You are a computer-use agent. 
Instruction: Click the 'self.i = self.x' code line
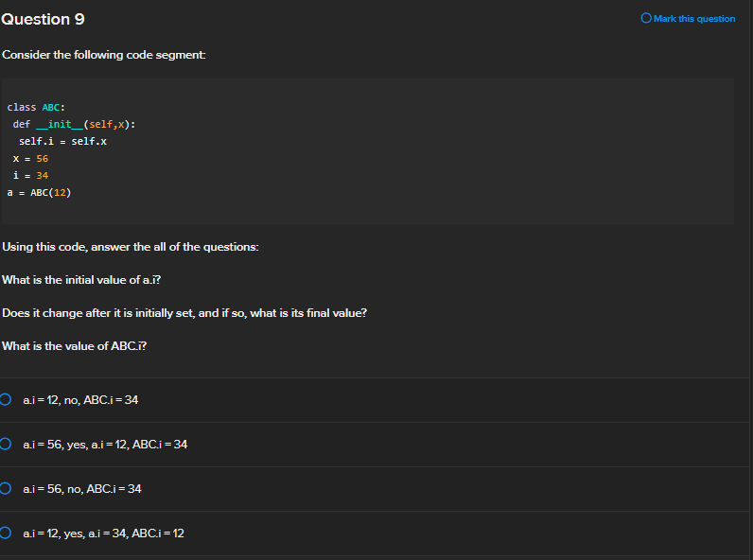(x=63, y=141)
